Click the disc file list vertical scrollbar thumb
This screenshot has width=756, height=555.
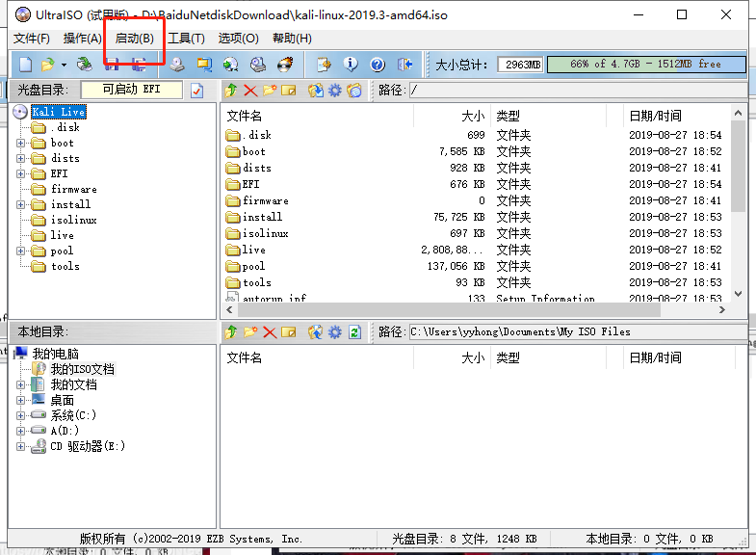tap(738, 166)
